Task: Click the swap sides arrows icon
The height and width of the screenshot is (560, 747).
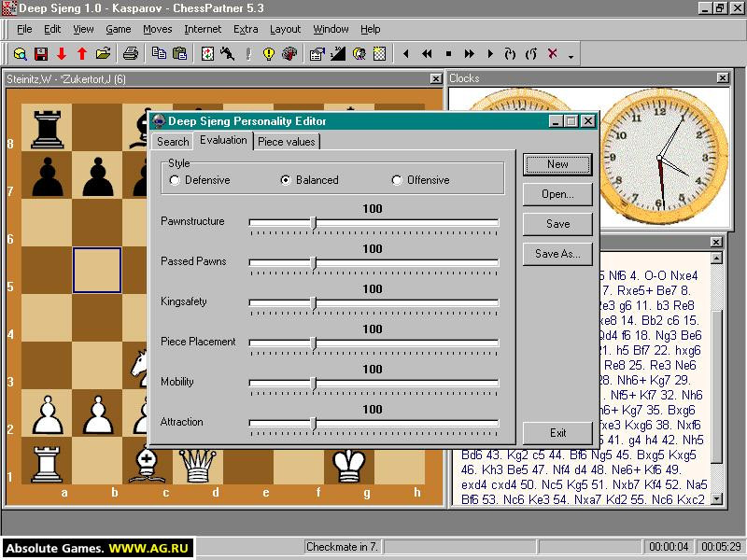Action: point(207,54)
